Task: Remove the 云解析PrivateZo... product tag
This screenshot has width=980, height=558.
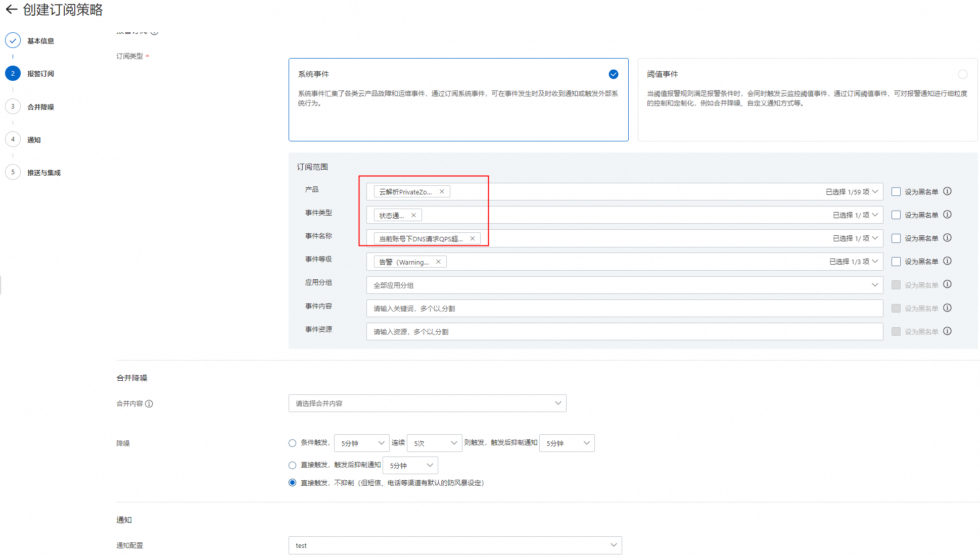Action: click(x=442, y=192)
